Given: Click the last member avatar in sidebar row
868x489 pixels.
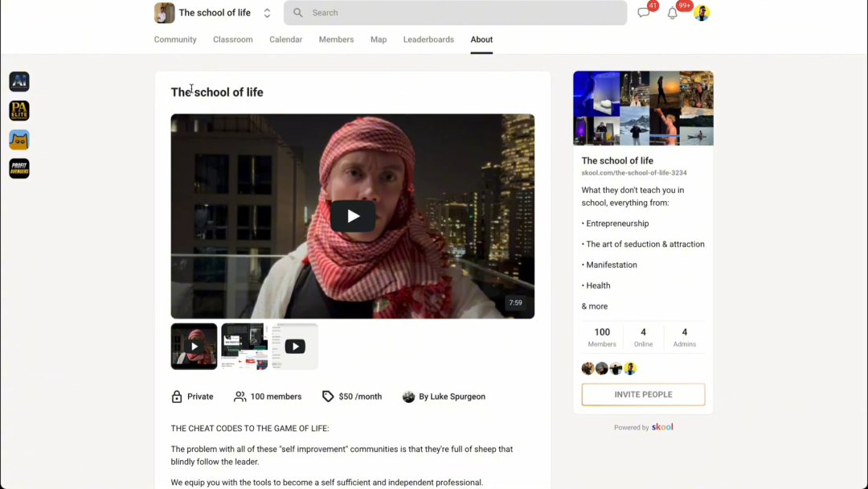Looking at the screenshot, I should click(x=630, y=368).
